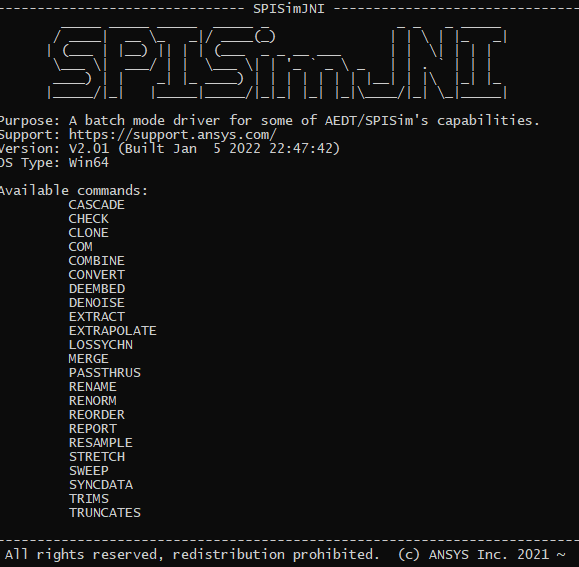Click the COMBINE command entry
This screenshot has height=567, width=579.
pos(96,261)
